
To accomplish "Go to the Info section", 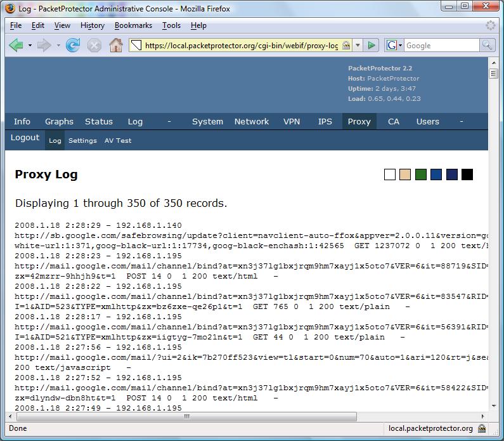I will tap(22, 122).
